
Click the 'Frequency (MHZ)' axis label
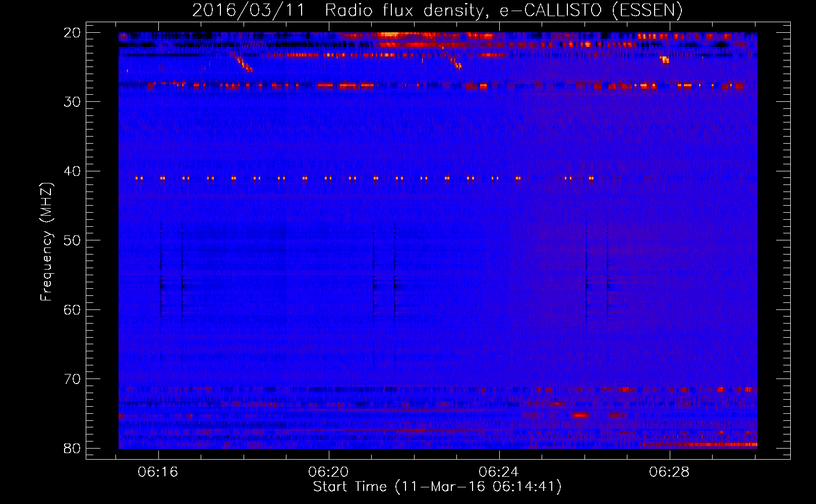[x=46, y=242]
